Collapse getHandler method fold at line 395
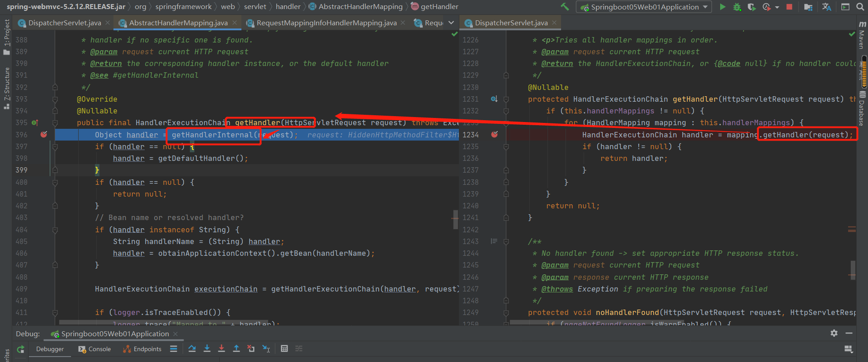This screenshot has width=868, height=362. click(x=55, y=122)
